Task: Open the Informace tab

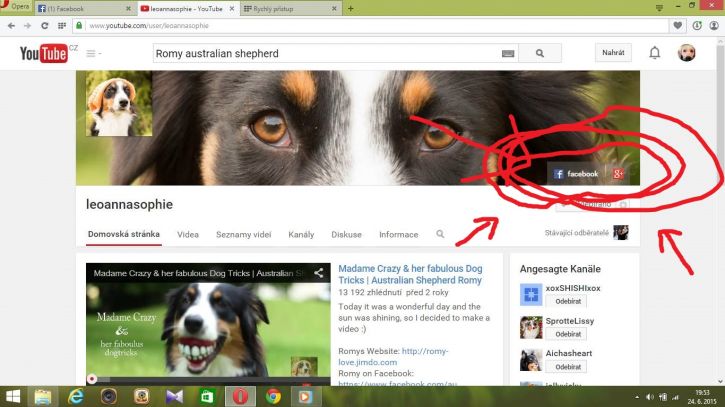Action: pyautogui.click(x=399, y=234)
